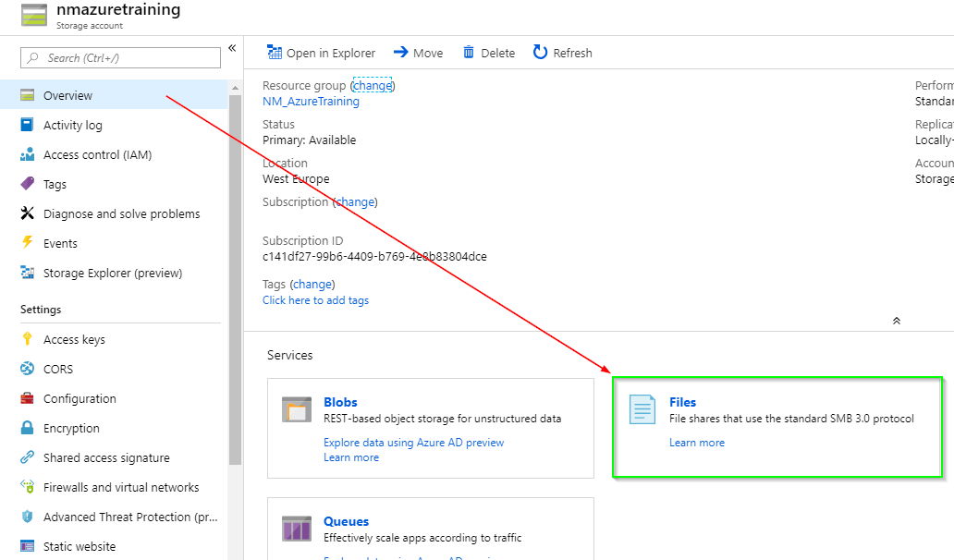Click Explore data using Azure AD preview link
Viewport: 954px width, 560px height.
click(413, 443)
